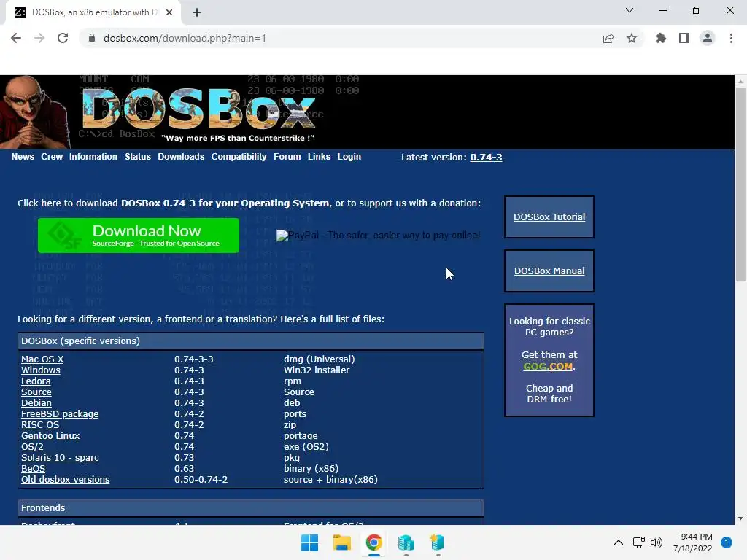The image size is (747, 560).
Task: Open the FreeBSD package link
Action: [60, 414]
